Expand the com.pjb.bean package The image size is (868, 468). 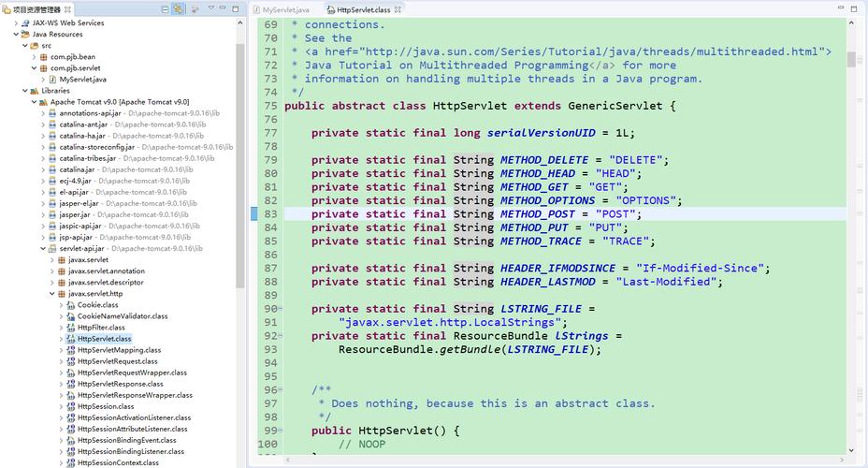click(34, 57)
